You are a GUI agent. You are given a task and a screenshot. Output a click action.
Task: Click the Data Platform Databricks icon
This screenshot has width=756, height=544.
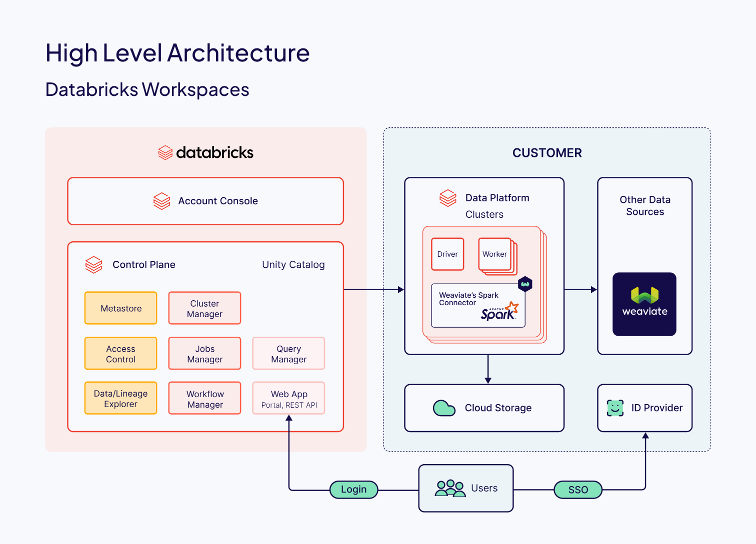[x=448, y=198]
